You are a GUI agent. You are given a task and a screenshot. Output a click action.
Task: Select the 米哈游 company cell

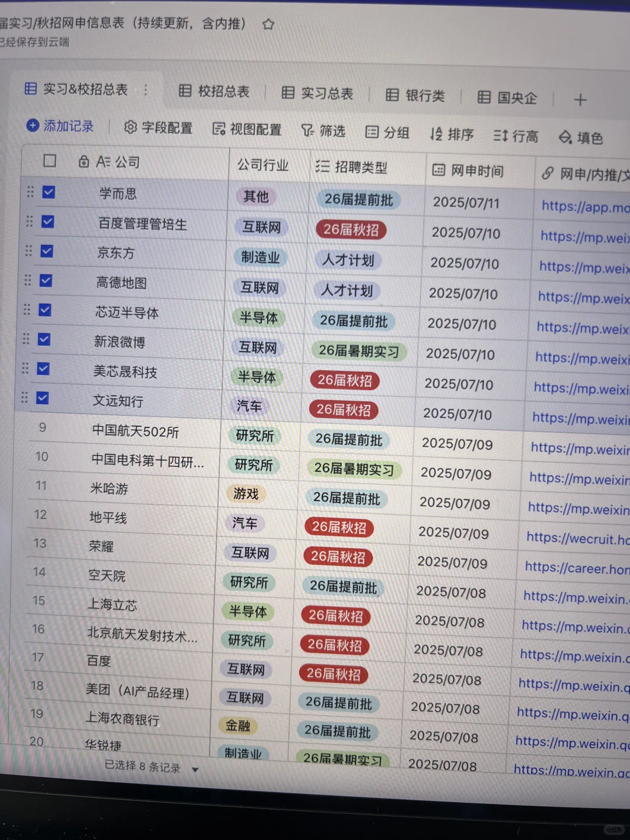(109, 489)
